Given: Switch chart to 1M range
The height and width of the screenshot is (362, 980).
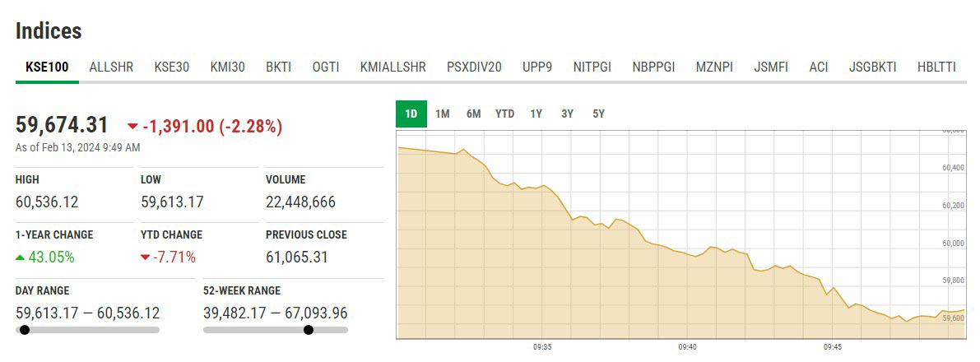Looking at the screenshot, I should tap(443, 114).
